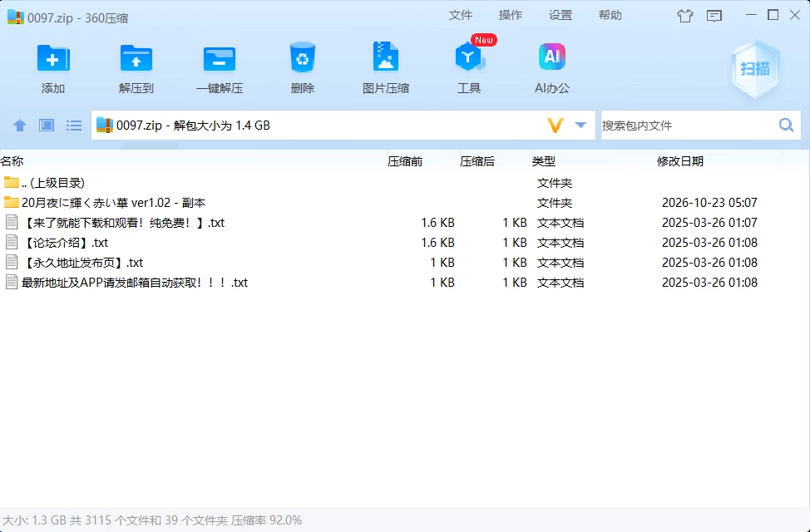This screenshot has width=810, height=532.
Task: Go up one level with the up arrow
Action: tap(20, 126)
